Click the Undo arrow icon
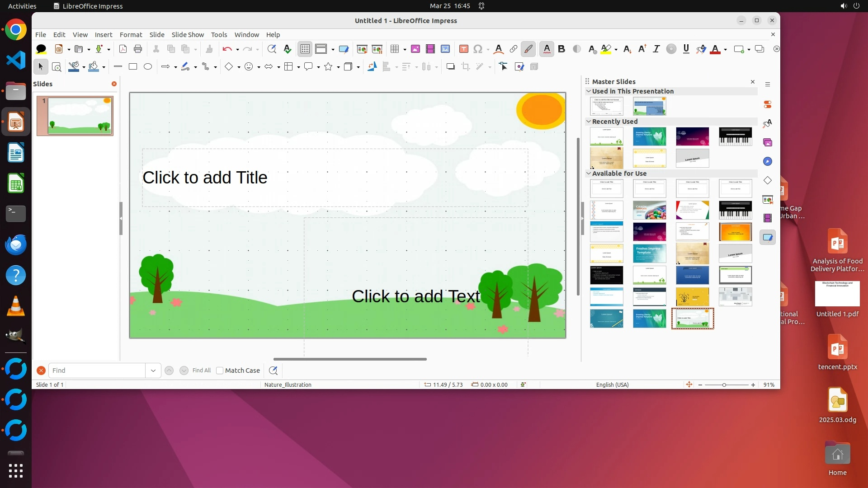 (227, 49)
